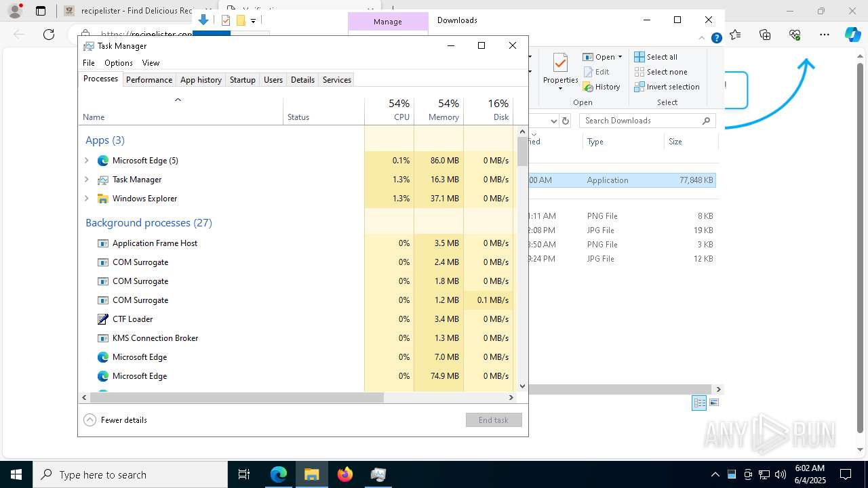Image resolution: width=868 pixels, height=488 pixels.
Task: Sort processes by Name column header
Action: (x=181, y=110)
